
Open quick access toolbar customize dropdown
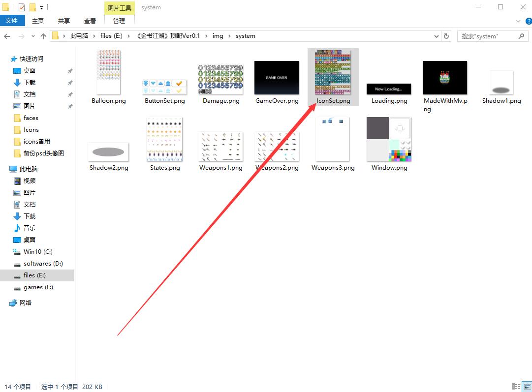click(41, 7)
